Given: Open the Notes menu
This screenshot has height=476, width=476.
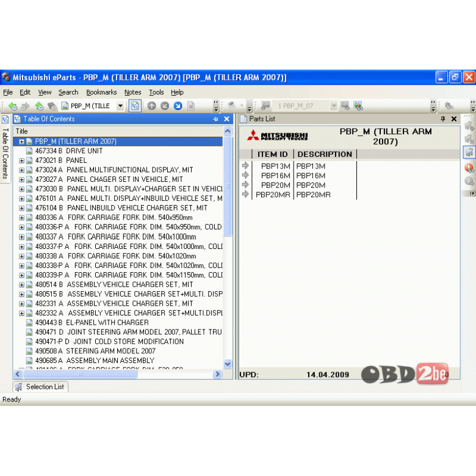Looking at the screenshot, I should coord(132,92).
